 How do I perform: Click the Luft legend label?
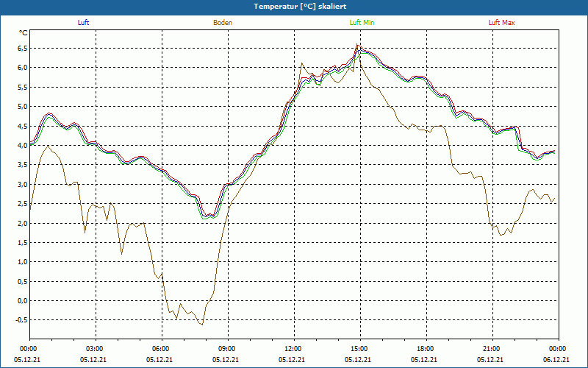83,23
